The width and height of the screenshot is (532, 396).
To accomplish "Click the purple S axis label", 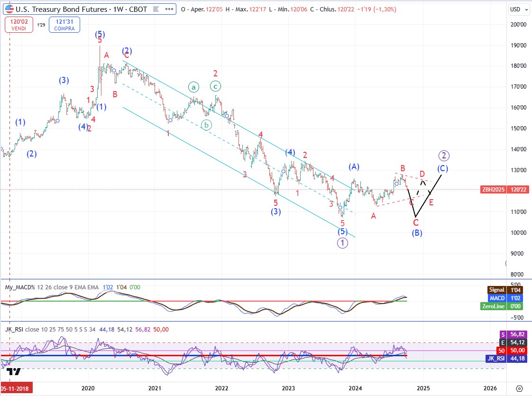I will [x=503, y=334].
